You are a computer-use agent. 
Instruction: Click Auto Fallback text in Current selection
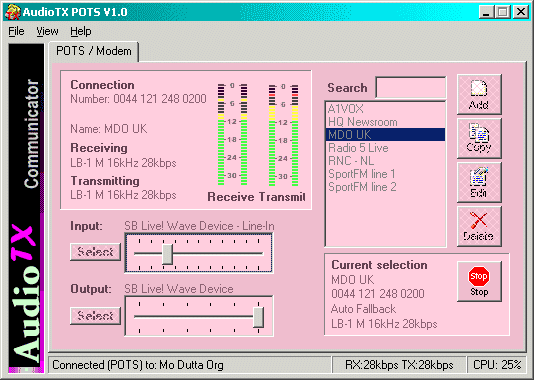tap(363, 309)
